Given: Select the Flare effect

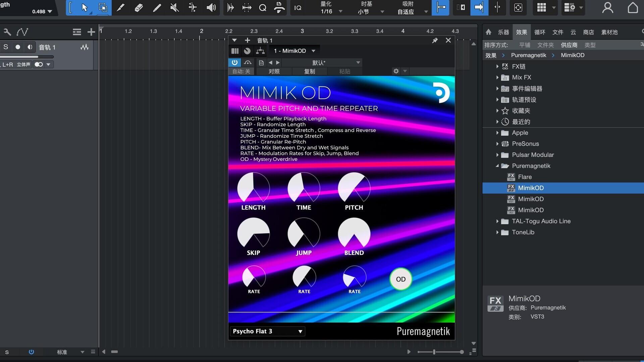Looking at the screenshot, I should [525, 177].
